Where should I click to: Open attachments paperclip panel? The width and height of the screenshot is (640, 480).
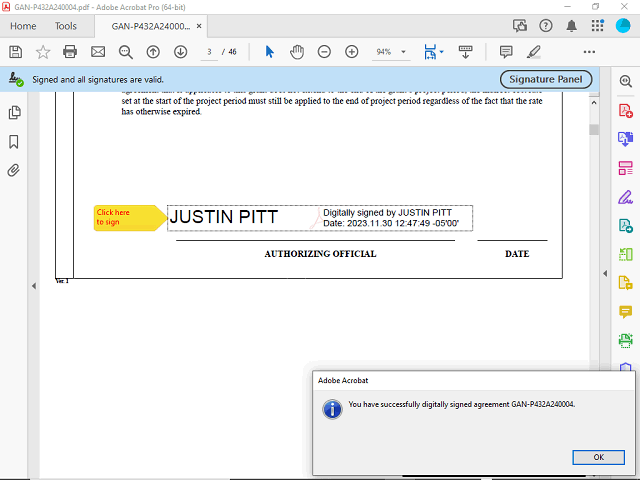[15, 170]
